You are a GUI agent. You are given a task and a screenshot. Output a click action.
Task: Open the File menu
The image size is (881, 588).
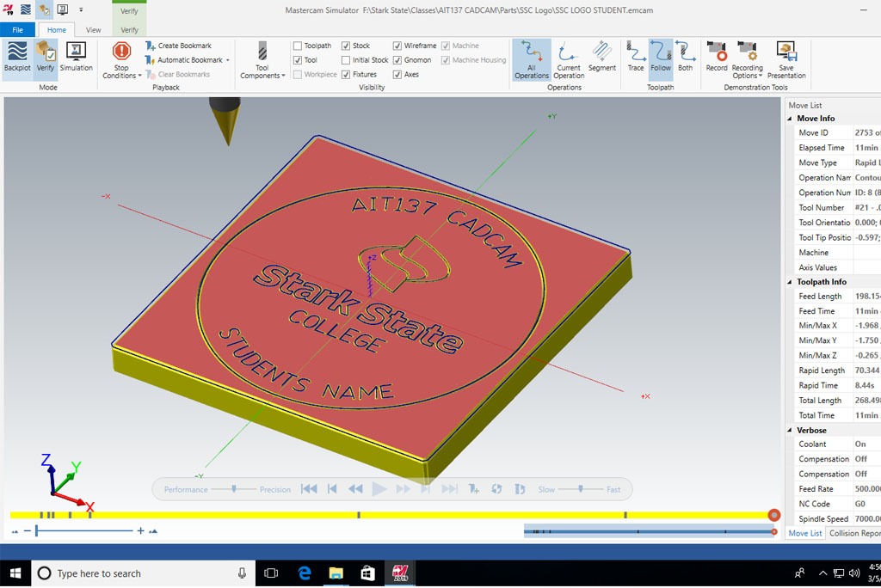pyautogui.click(x=17, y=30)
